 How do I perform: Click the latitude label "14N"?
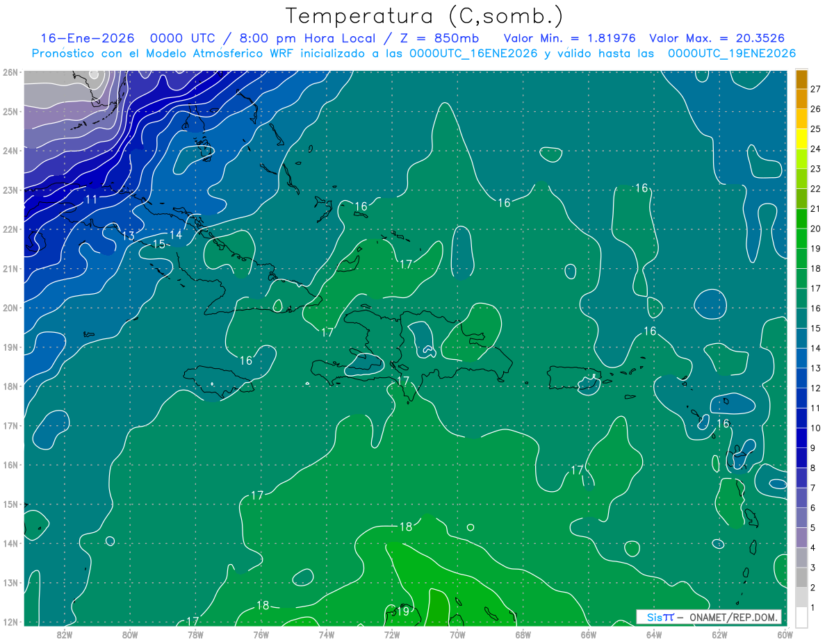click(10, 543)
